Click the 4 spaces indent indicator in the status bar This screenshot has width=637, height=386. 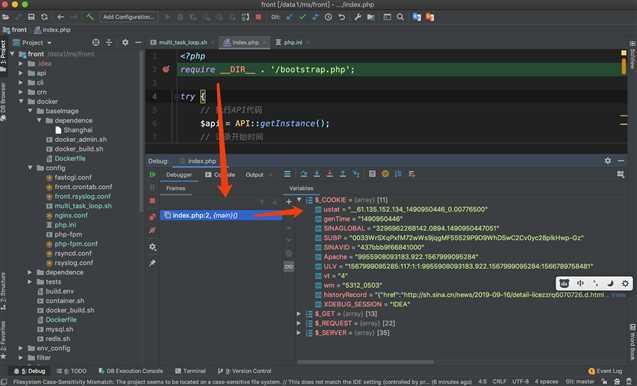click(546, 382)
